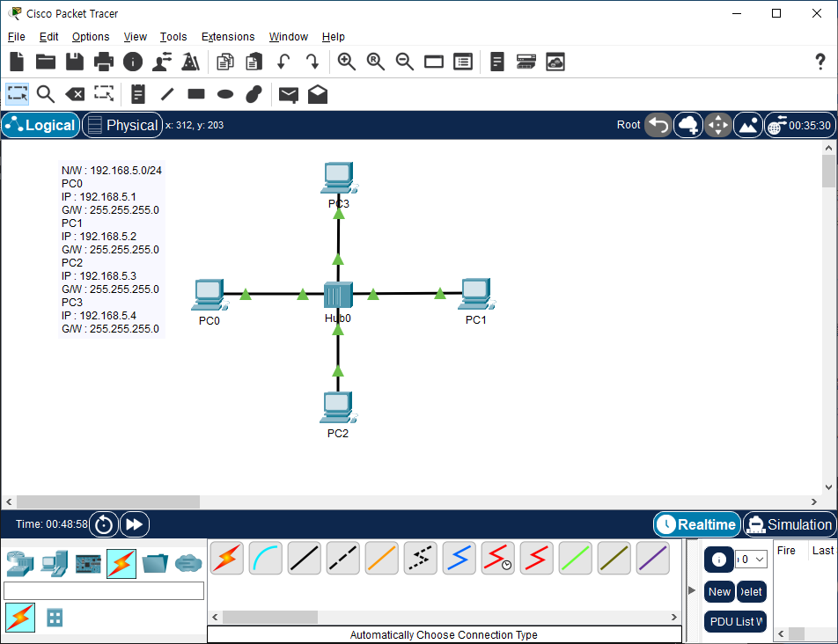
Task: Toggle PDU List Window button
Action: click(x=735, y=622)
